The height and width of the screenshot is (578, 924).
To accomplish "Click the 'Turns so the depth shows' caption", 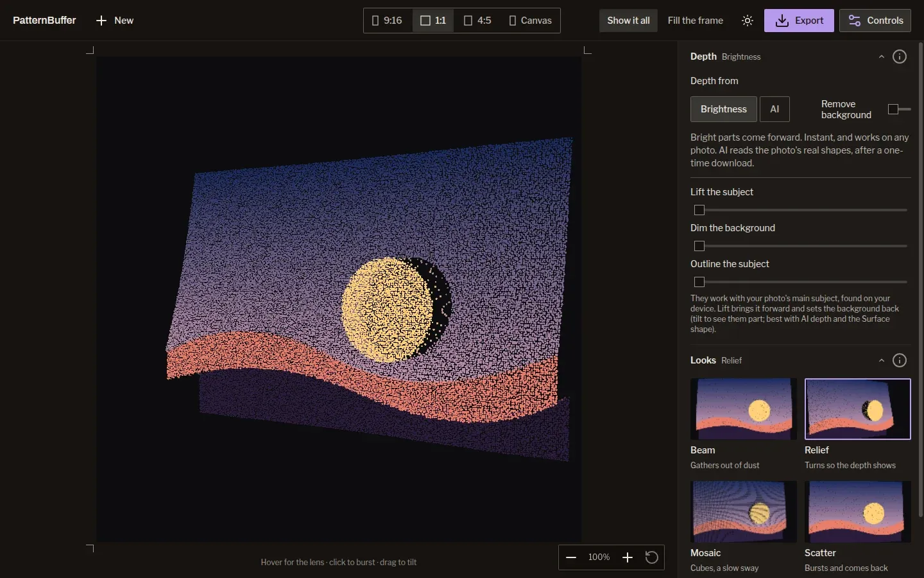I will click(850, 466).
